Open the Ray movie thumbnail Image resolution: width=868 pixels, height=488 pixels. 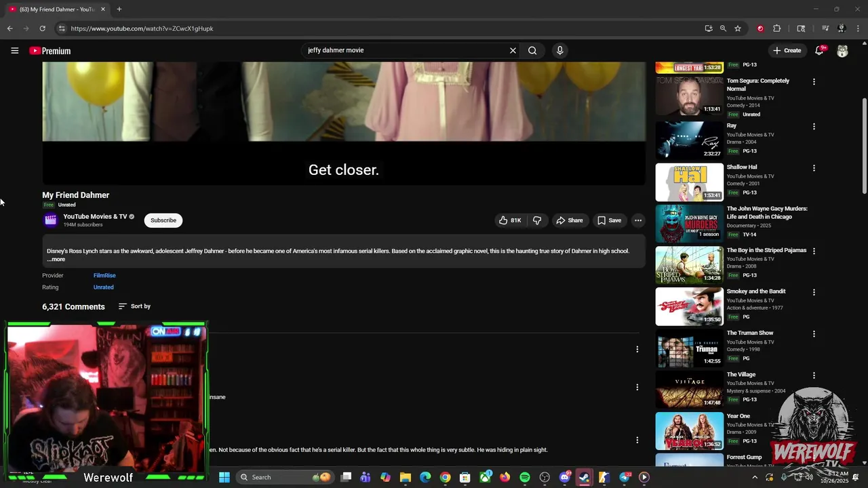click(689, 140)
